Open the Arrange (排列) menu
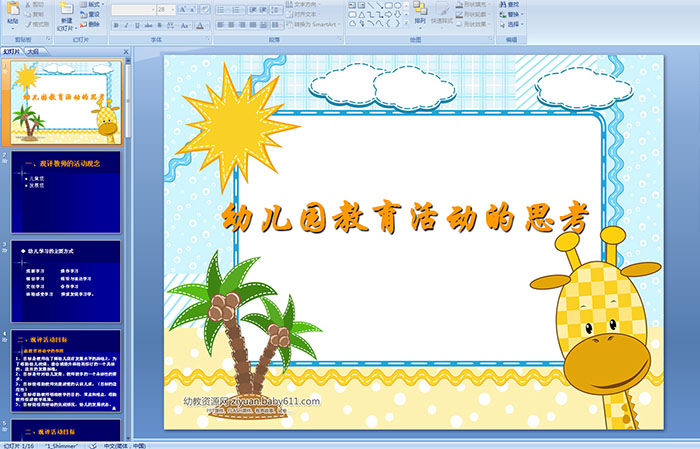The image size is (700, 449). pos(420,16)
